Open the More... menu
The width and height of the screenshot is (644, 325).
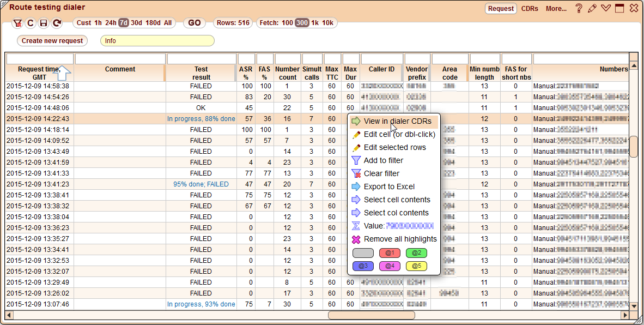tap(555, 8)
